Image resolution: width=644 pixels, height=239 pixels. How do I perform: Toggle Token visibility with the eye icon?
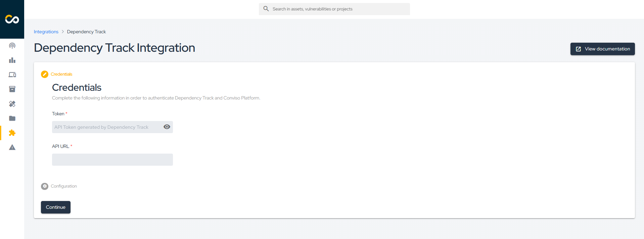[167, 127]
